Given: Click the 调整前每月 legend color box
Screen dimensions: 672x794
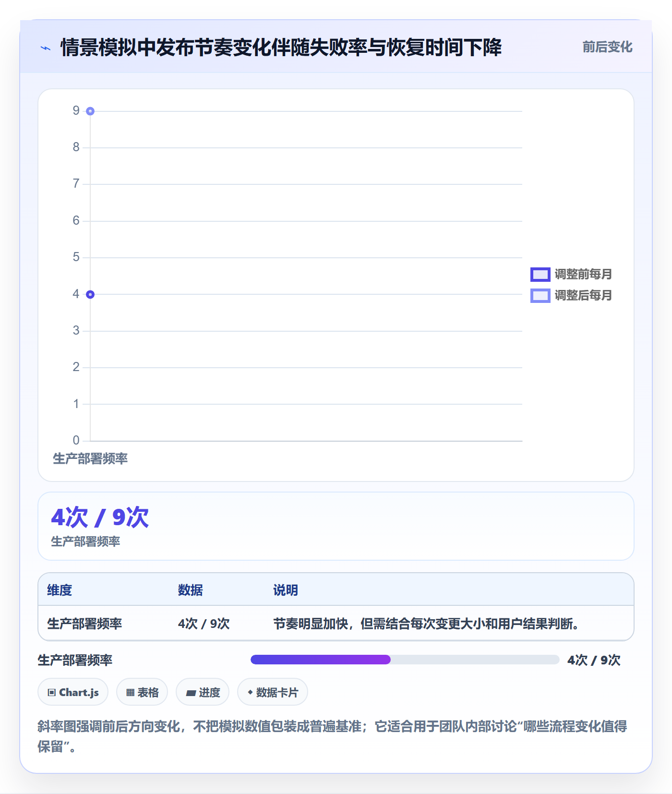Looking at the screenshot, I should (540, 275).
